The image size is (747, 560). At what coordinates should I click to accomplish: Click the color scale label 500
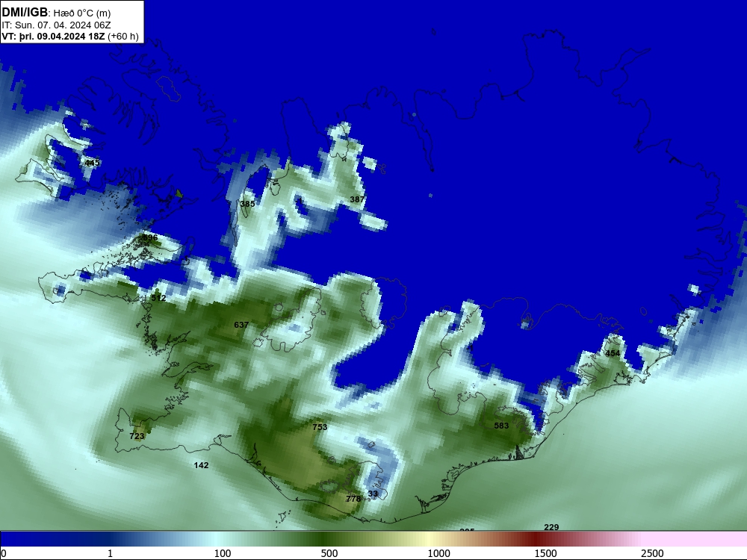tap(329, 553)
